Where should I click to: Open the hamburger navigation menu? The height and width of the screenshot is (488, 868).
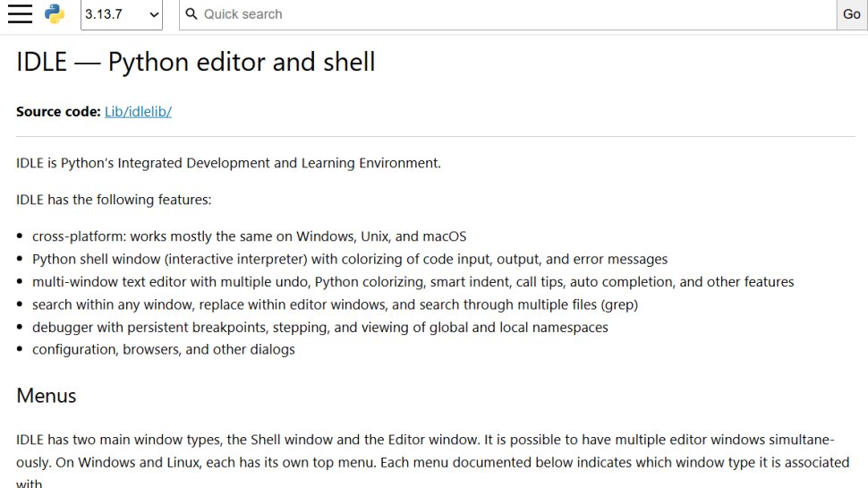tap(20, 13)
